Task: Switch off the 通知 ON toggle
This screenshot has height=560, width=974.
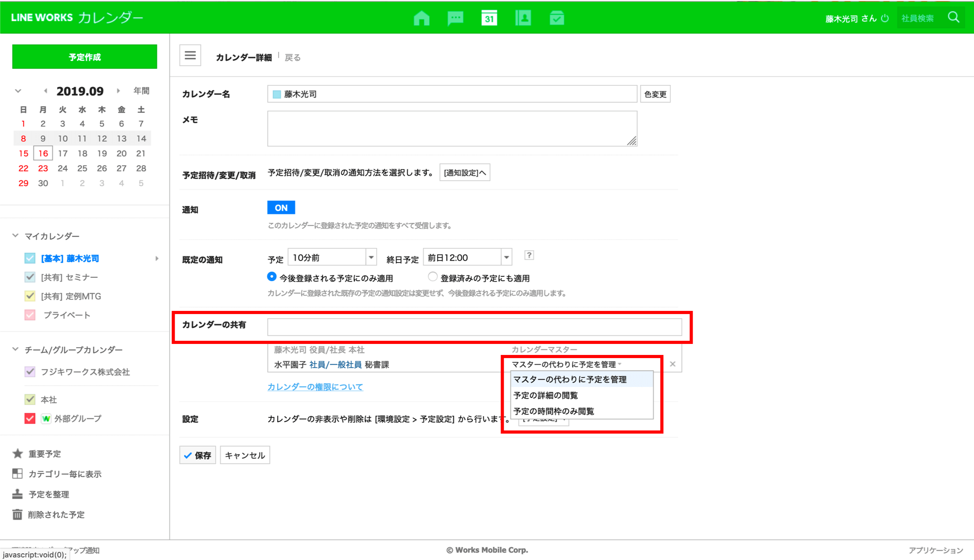Action: tap(281, 208)
